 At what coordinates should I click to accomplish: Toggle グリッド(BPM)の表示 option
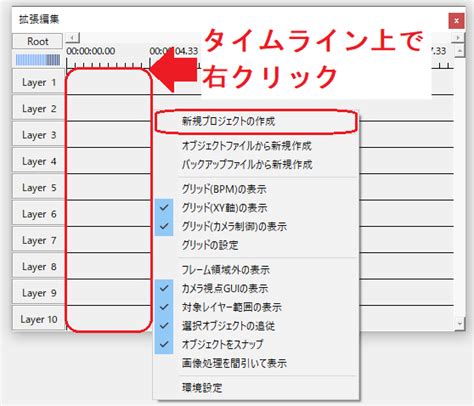click(x=256, y=189)
